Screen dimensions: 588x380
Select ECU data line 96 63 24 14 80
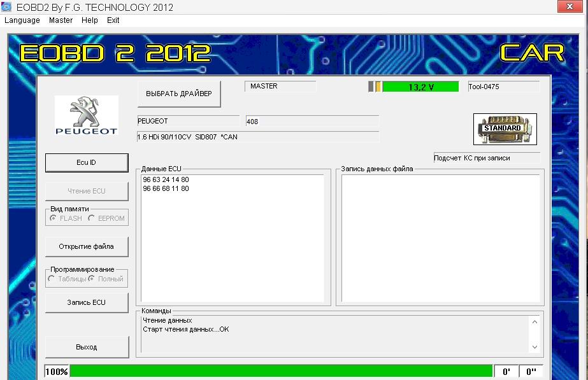click(x=166, y=179)
